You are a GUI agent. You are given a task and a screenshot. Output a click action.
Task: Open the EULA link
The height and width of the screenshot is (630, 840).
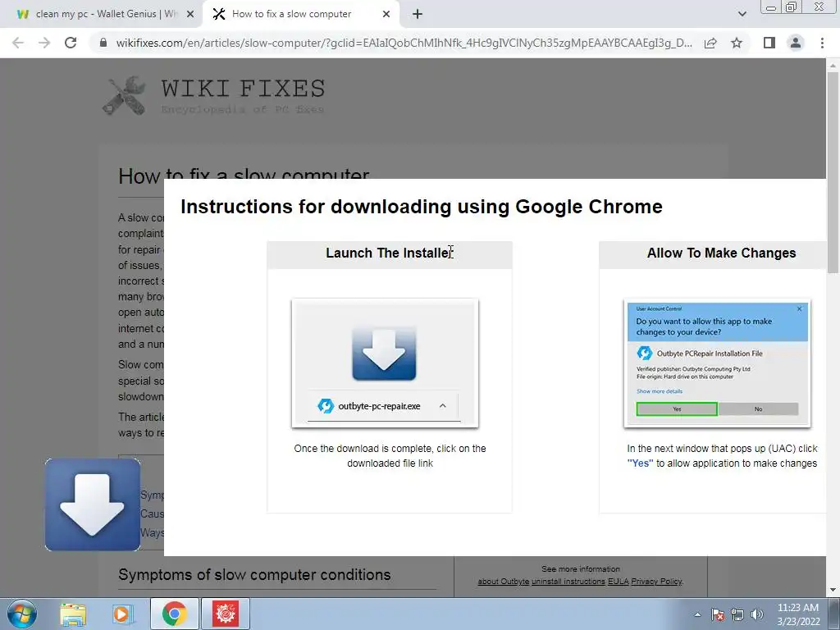(x=619, y=582)
